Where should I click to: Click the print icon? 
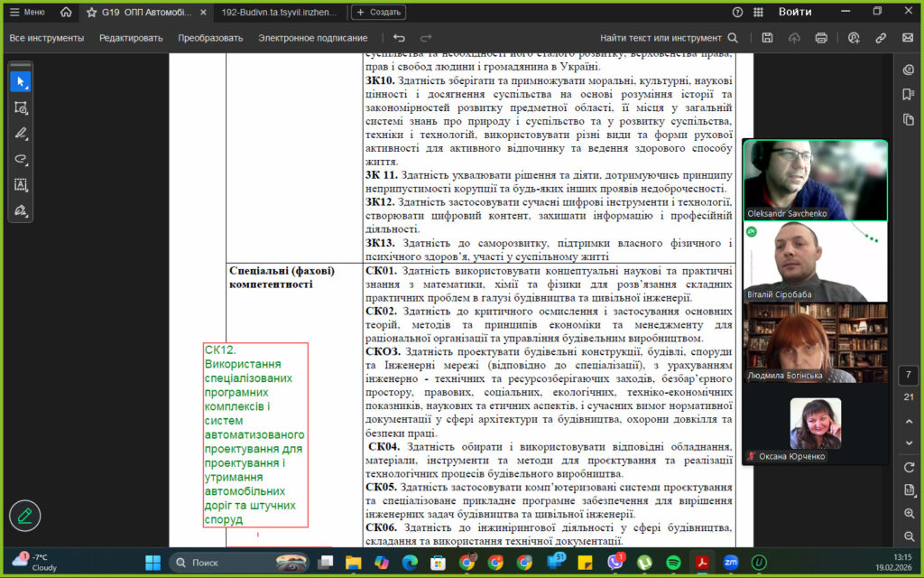[x=821, y=38]
